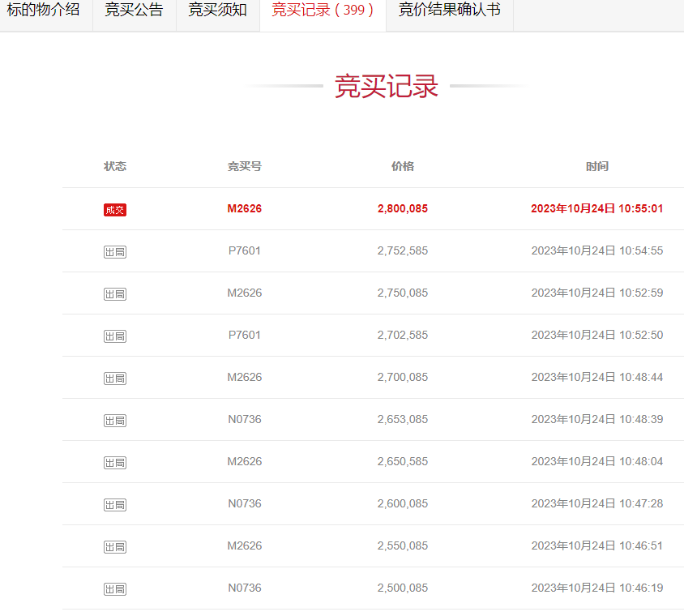This screenshot has width=684, height=616.
Task: Click the 价格 column header
Action: coord(403,166)
